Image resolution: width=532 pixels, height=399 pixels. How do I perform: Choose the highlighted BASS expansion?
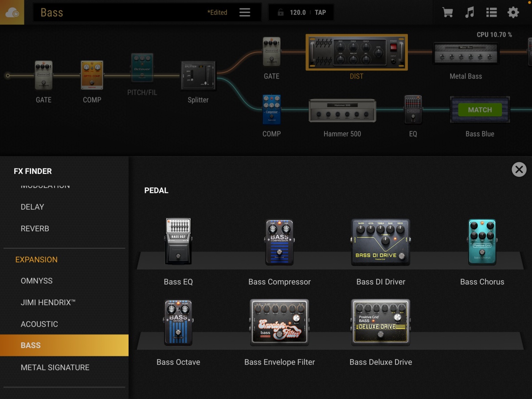point(64,345)
